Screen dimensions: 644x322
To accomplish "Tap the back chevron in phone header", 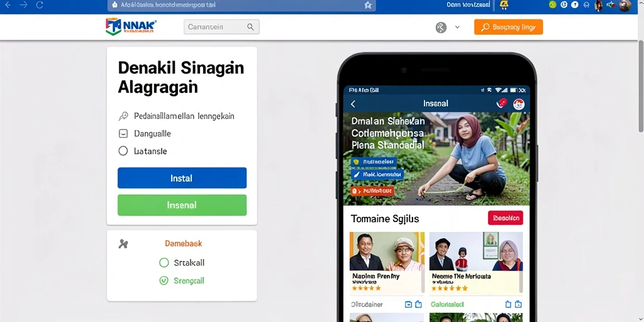I will click(x=353, y=104).
